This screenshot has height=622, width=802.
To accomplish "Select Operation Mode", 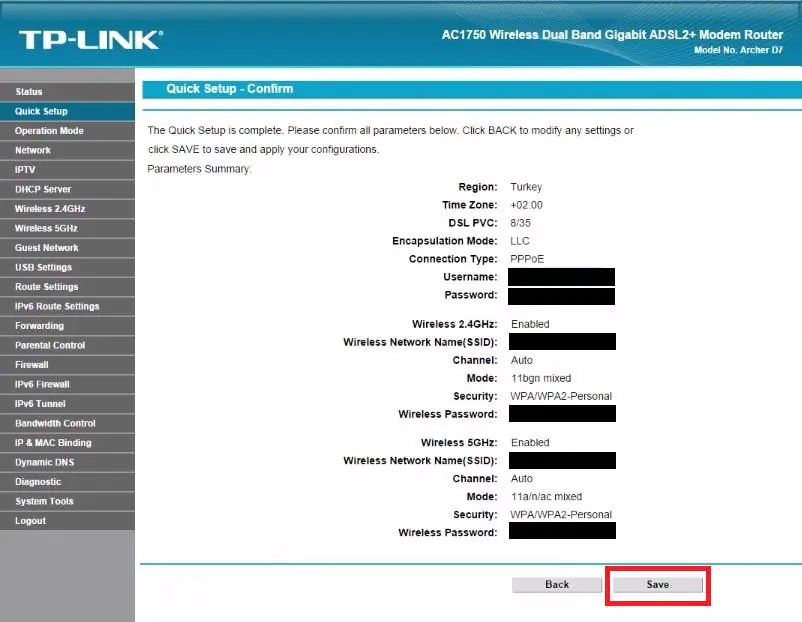I will [x=48, y=130].
